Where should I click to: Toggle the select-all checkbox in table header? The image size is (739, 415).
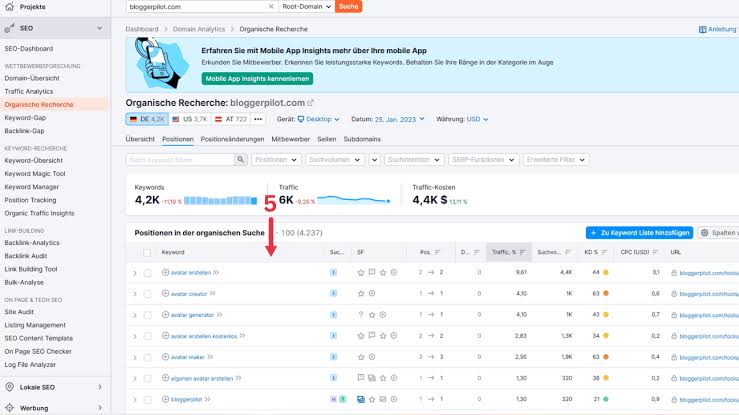[148, 252]
